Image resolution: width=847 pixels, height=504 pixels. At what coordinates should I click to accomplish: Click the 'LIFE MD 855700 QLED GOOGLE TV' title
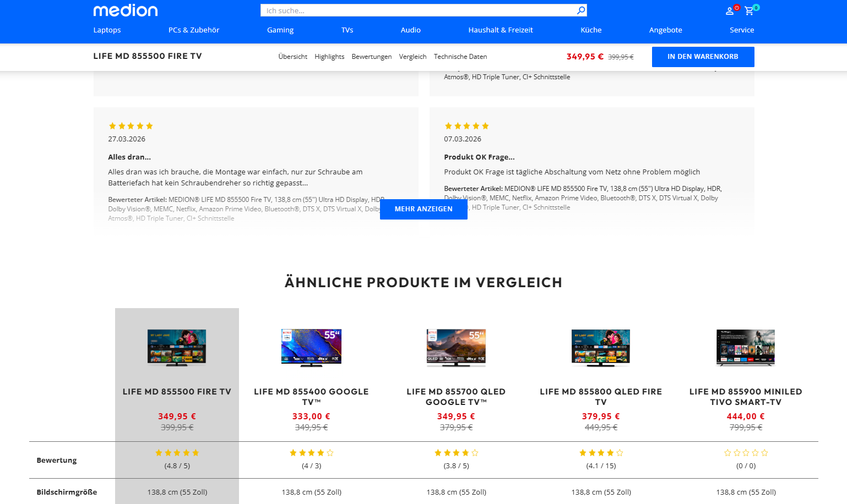pyautogui.click(x=456, y=397)
